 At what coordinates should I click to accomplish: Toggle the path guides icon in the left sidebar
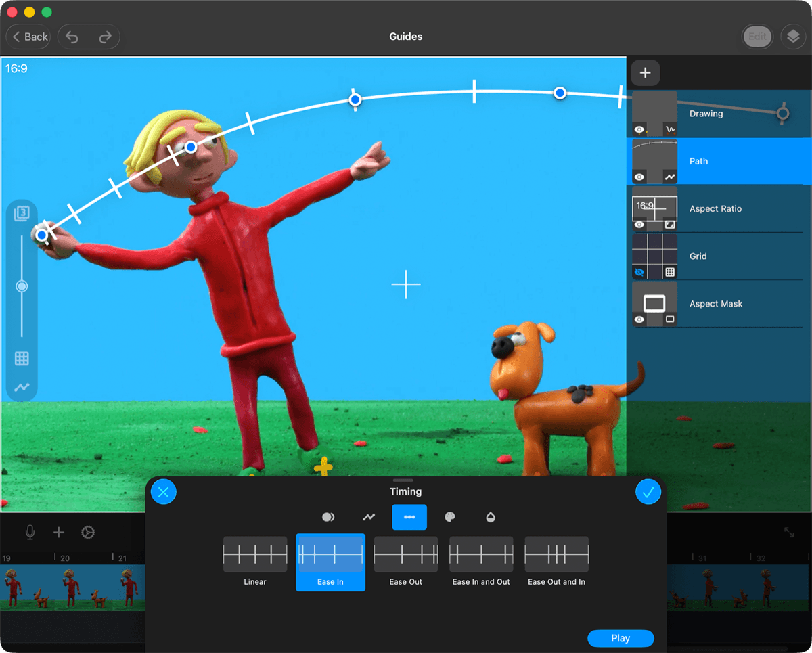coord(22,388)
